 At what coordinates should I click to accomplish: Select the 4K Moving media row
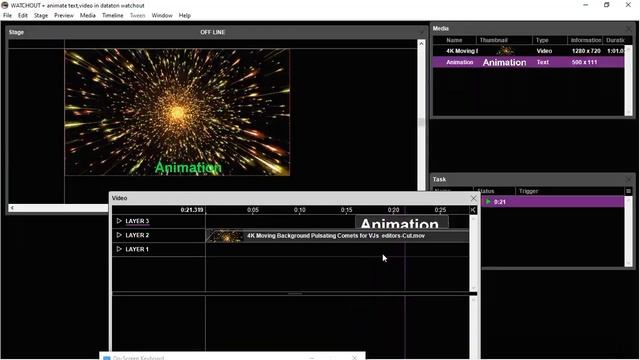[x=529, y=51]
